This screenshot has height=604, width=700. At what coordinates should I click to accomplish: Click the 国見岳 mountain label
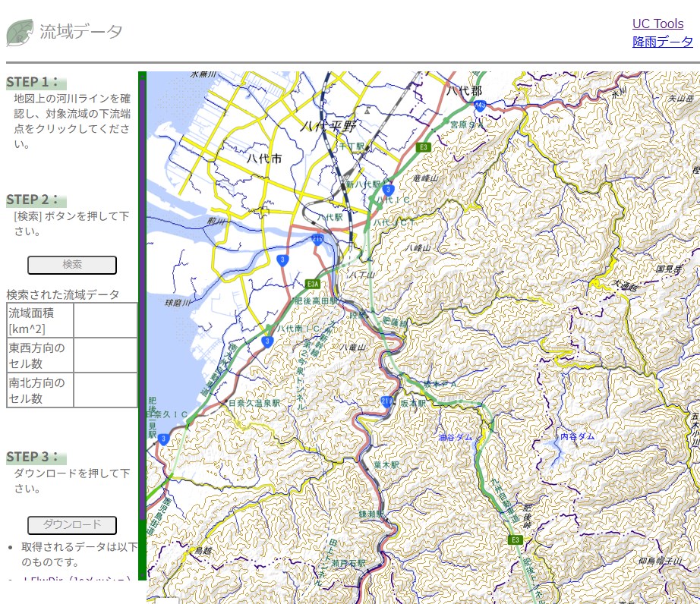tap(669, 269)
